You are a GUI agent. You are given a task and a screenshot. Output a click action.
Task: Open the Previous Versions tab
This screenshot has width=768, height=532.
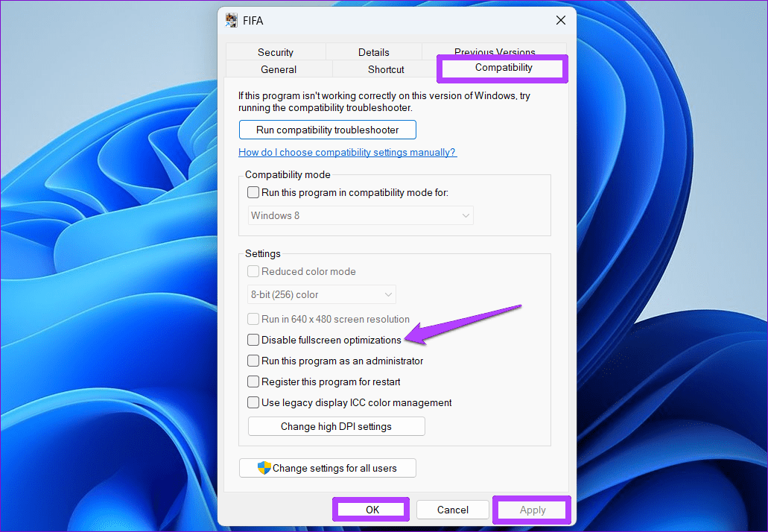tap(494, 51)
